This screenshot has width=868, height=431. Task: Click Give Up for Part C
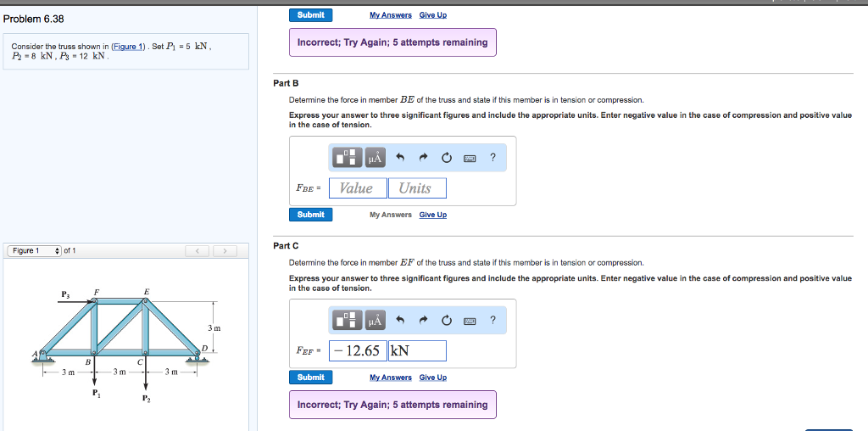pos(433,378)
